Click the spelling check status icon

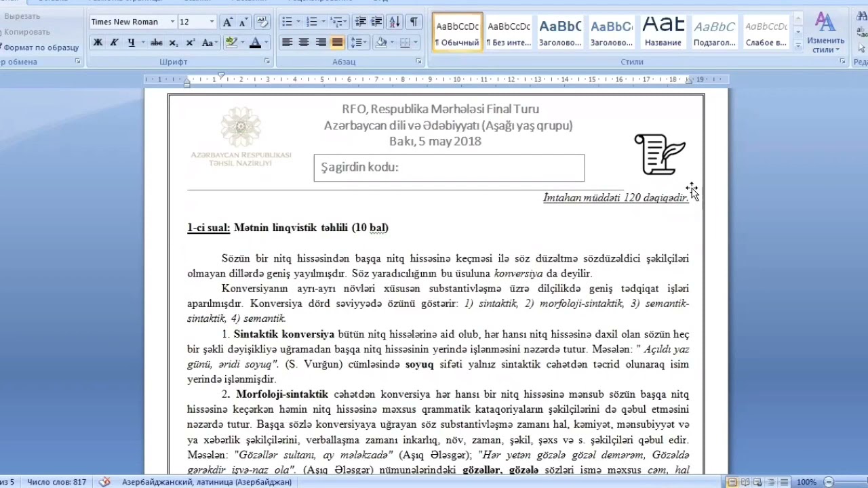104,482
